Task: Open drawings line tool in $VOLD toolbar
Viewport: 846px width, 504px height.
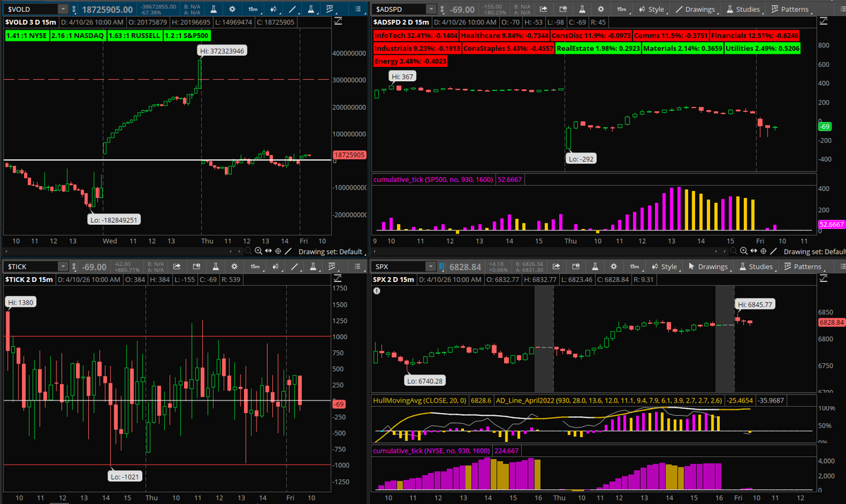Action: [x=293, y=9]
